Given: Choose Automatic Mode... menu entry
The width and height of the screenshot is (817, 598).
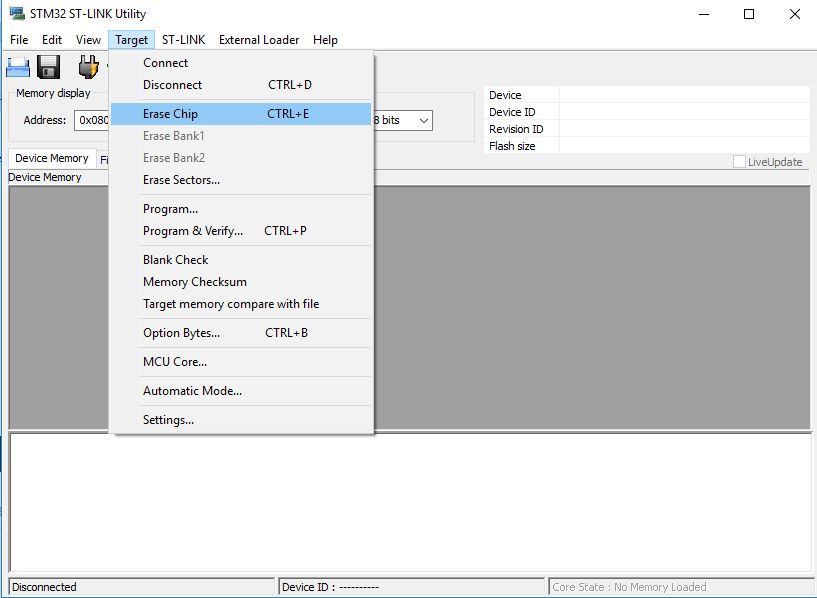Looking at the screenshot, I should pos(241,391).
